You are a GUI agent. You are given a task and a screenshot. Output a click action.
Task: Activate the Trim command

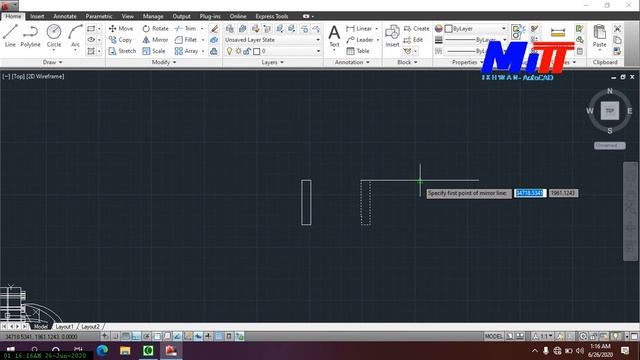click(186, 29)
